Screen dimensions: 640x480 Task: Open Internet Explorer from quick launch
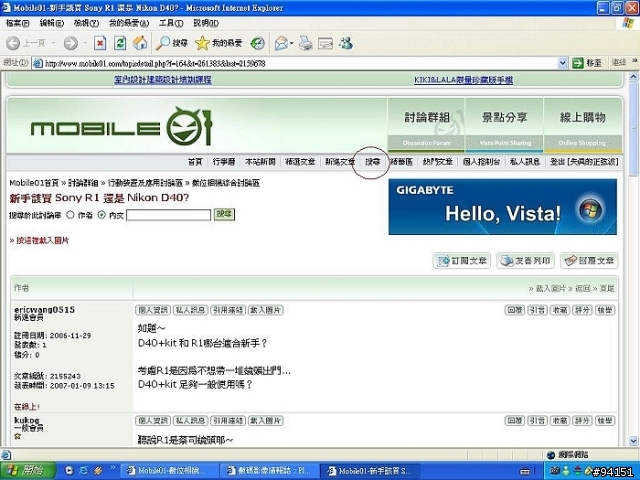pyautogui.click(x=83, y=471)
